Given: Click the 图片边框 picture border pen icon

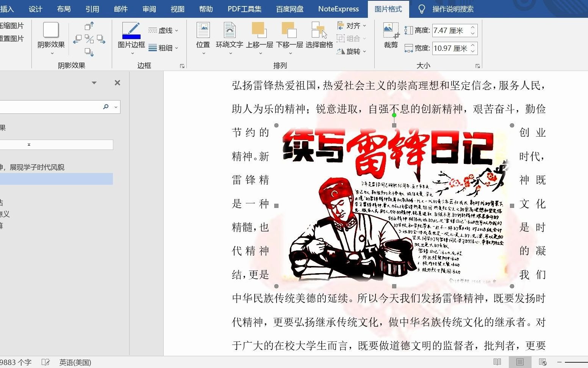Looking at the screenshot, I should tap(131, 30).
